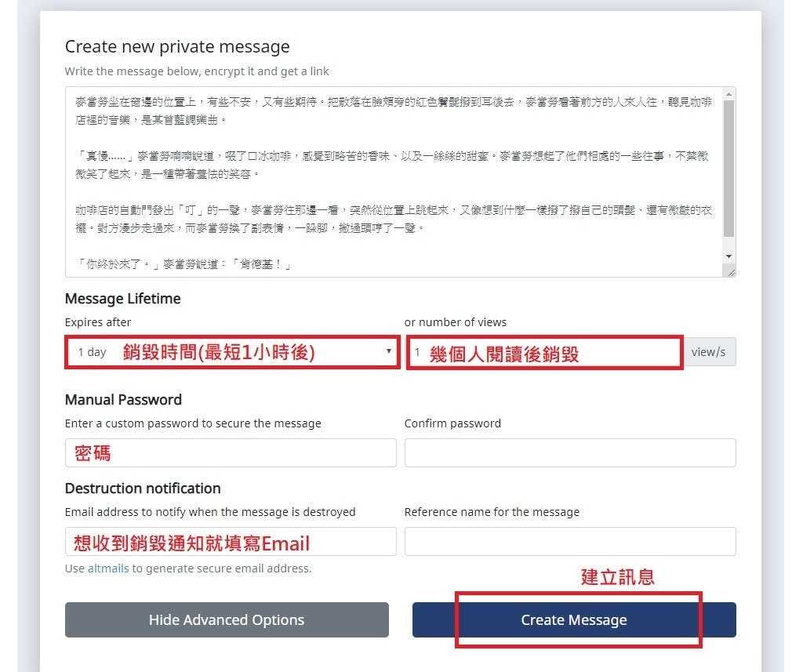Focus the private message text area
Image resolution: width=803 pixels, height=672 pixels.
click(x=394, y=183)
